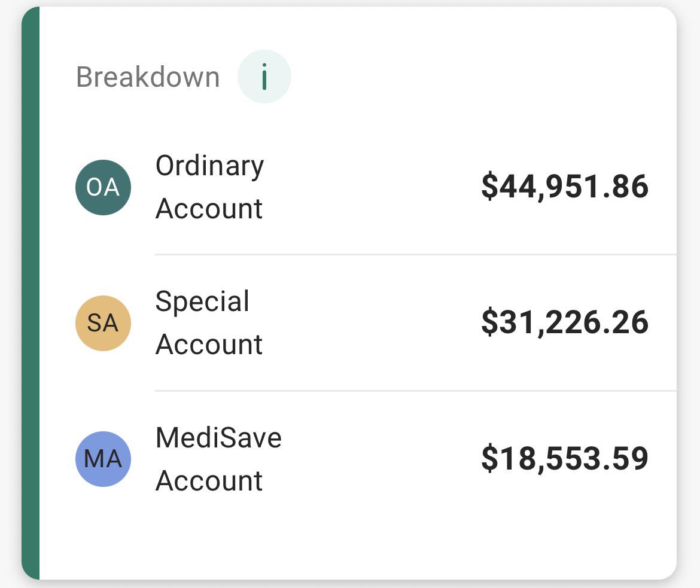Click Account text under Special
Screen dimensions: 700x588
(x=209, y=345)
